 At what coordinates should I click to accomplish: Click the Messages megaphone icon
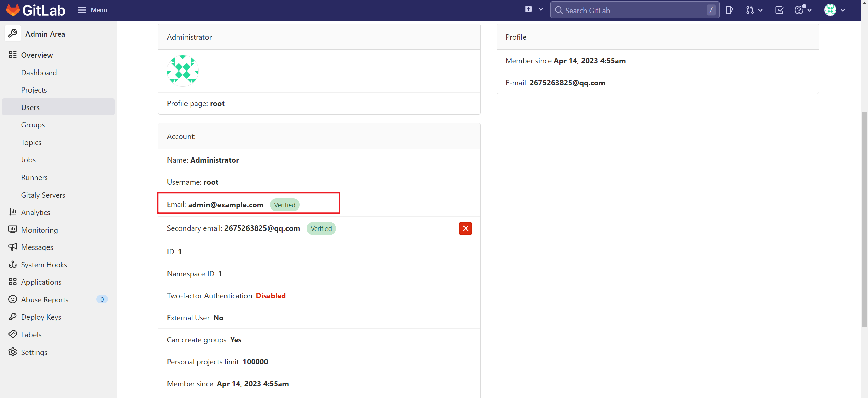(x=13, y=247)
